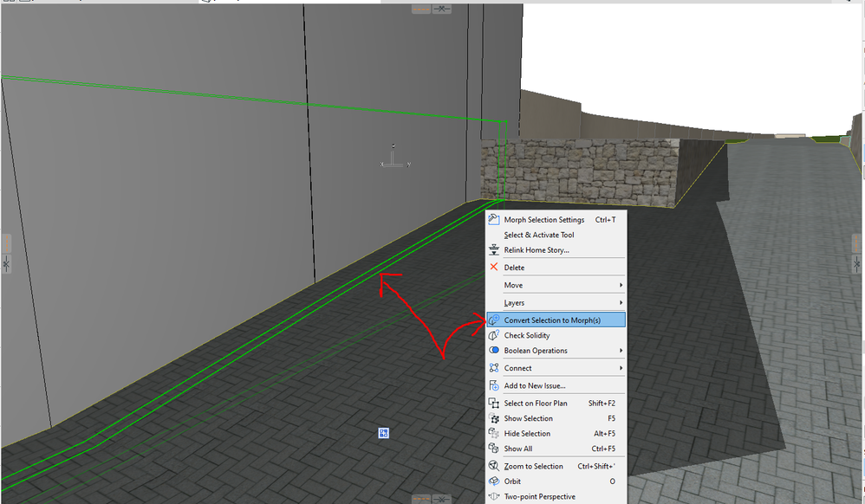Click Show Selection in context menu
This screenshot has width=865, height=504.
click(x=556, y=418)
